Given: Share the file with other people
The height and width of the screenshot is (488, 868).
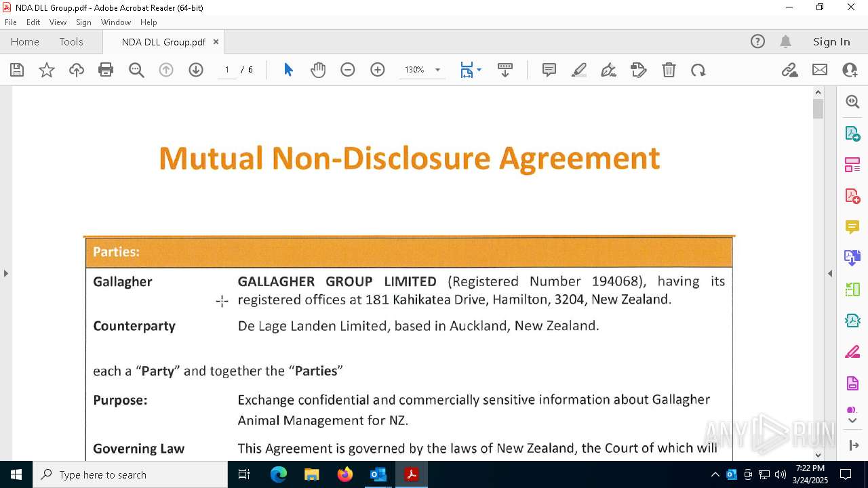Looking at the screenshot, I should pyautogui.click(x=850, y=70).
